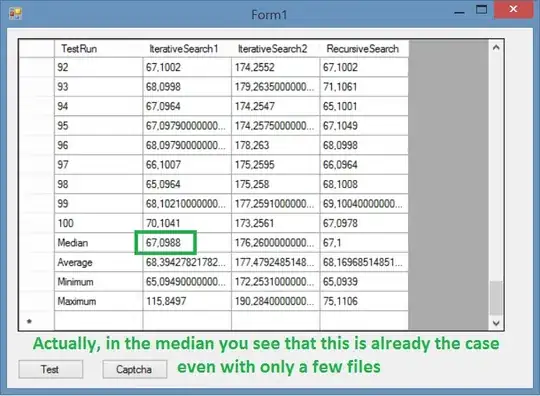Select the cell with TestRun 95
The image size is (540, 396).
click(x=98, y=126)
